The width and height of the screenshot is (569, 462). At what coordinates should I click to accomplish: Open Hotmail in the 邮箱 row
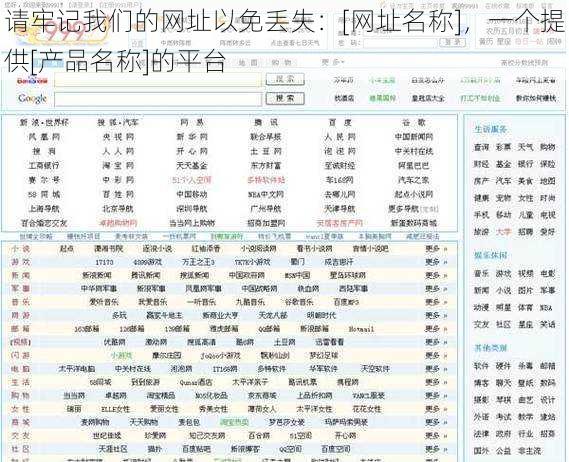coord(361,329)
